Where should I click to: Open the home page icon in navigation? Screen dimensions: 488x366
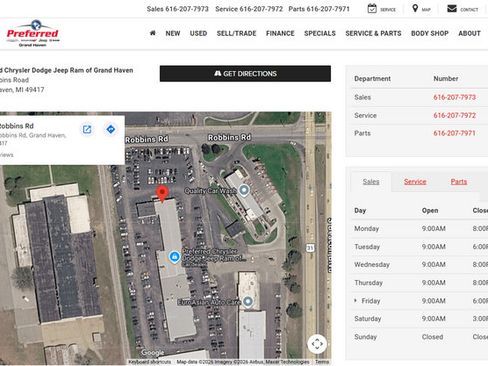153,33
